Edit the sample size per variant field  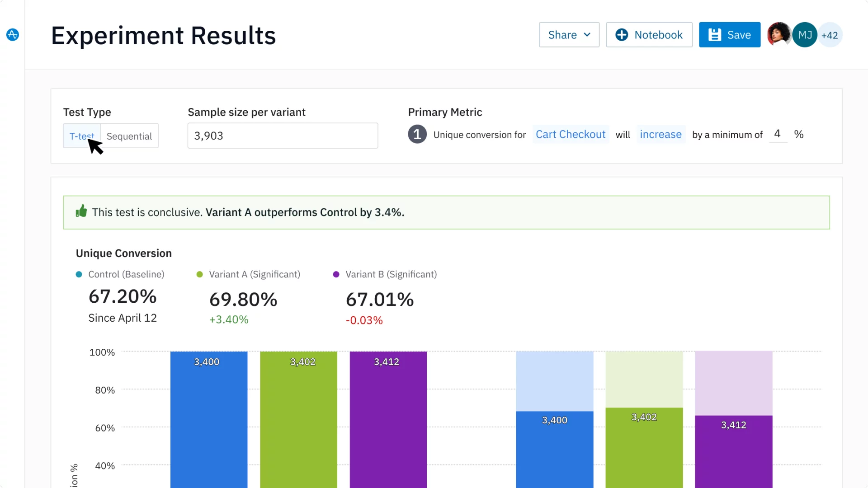click(283, 135)
